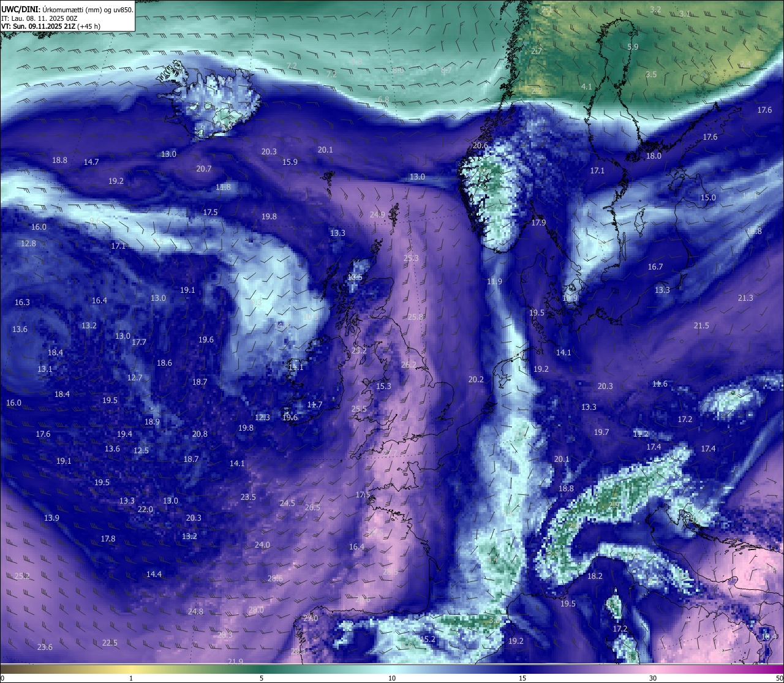Screen dimensions: 784x683
Task: Click the '23.5' map value
Action: 248,497
